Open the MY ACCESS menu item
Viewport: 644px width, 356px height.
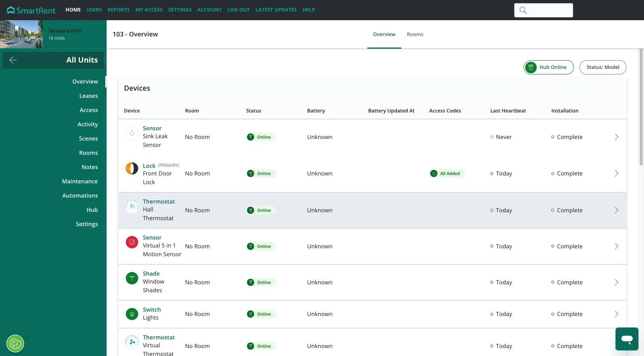pyautogui.click(x=149, y=10)
